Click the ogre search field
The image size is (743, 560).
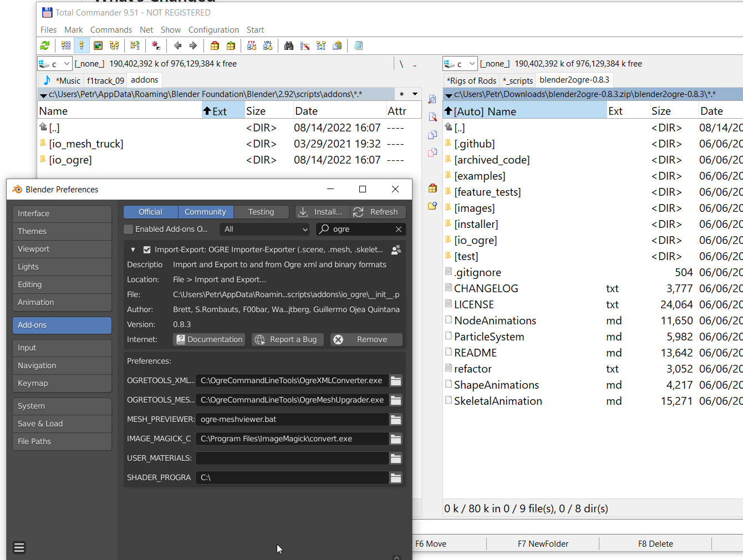[361, 229]
